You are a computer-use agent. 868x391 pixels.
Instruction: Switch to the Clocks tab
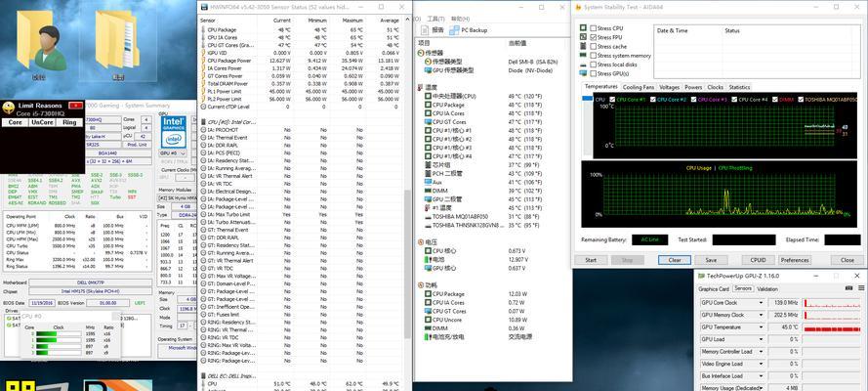716,88
